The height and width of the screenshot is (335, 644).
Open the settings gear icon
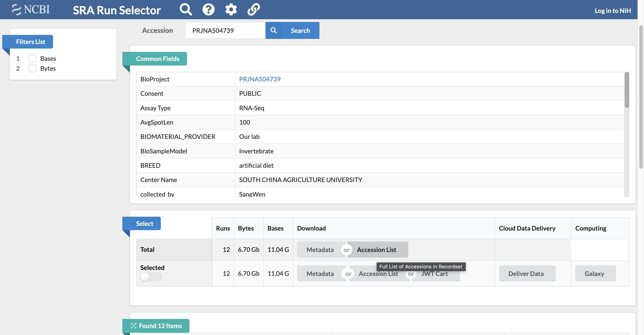point(231,9)
